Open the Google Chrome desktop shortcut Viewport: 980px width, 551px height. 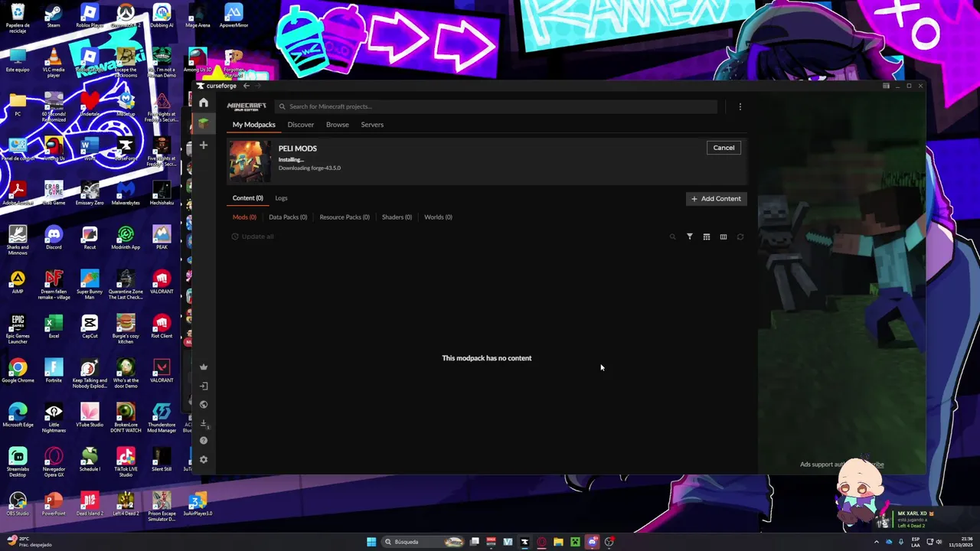pos(18,370)
